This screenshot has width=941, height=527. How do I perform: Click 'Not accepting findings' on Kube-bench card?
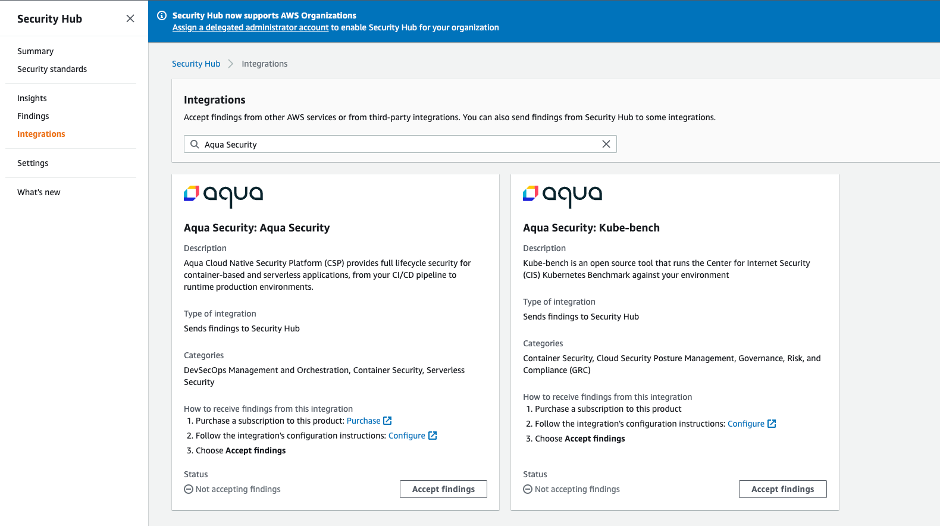click(577, 489)
